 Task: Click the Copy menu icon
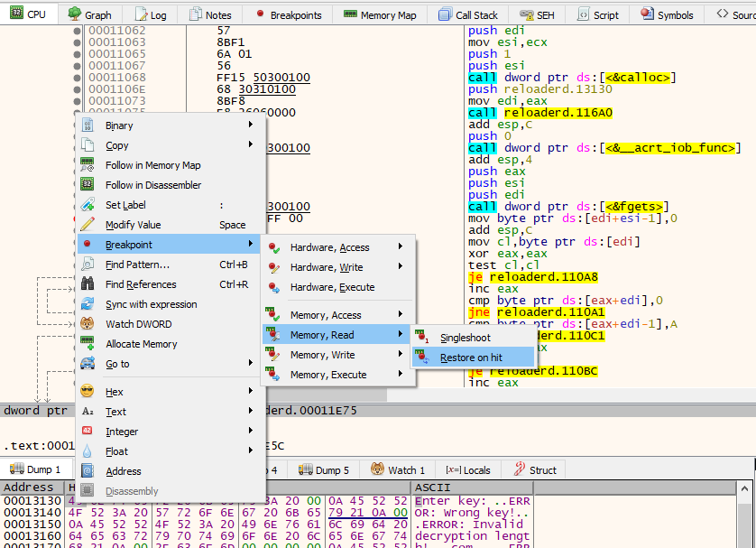[x=88, y=145]
